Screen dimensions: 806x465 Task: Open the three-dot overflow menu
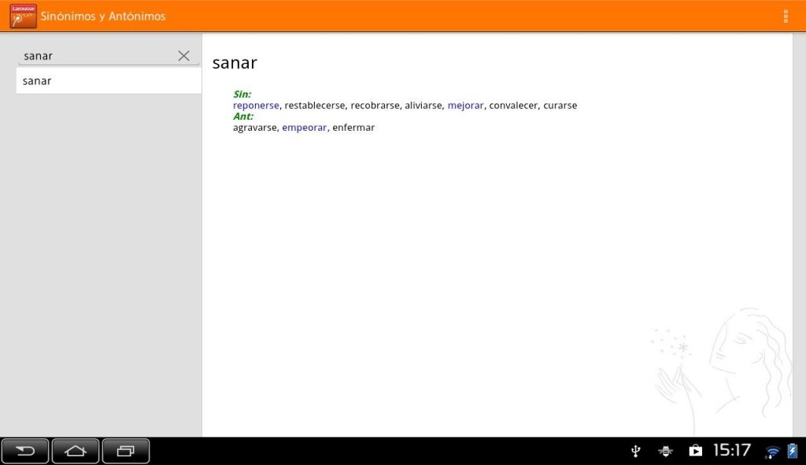coord(785,16)
